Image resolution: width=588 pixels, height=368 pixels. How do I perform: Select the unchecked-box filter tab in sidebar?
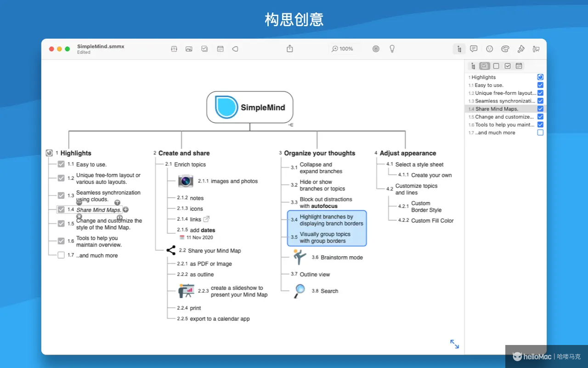click(x=496, y=66)
